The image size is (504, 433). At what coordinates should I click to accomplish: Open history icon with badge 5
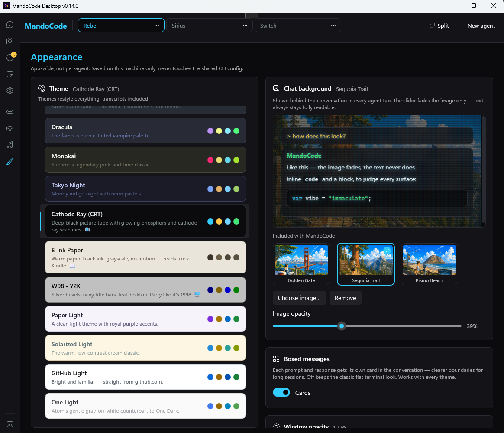pos(10,58)
